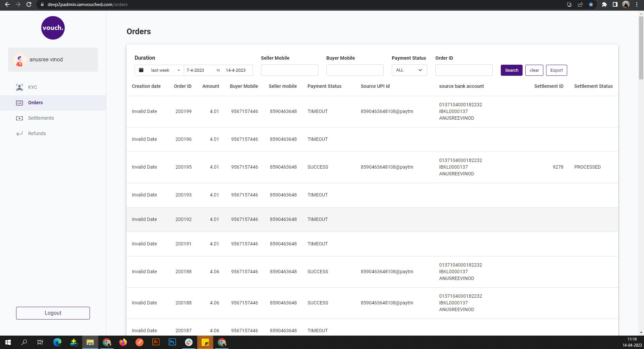Viewport: 644px width, 349px height.
Task: Click the share icon in browser toolbar
Action: pyautogui.click(x=580, y=5)
